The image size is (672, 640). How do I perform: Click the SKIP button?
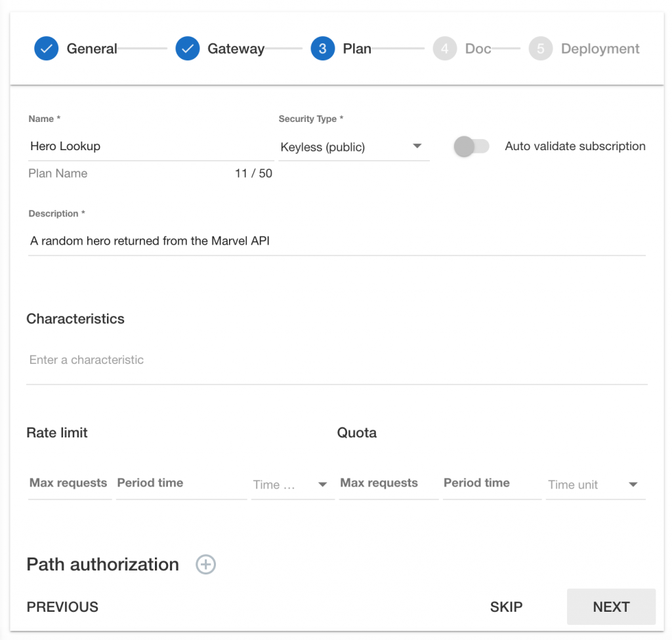pyautogui.click(x=505, y=607)
